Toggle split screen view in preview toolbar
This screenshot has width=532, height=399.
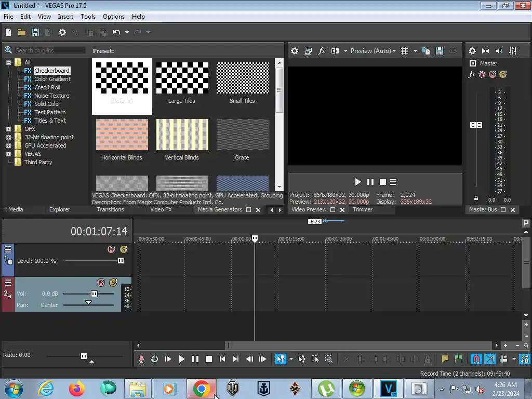tap(335, 51)
